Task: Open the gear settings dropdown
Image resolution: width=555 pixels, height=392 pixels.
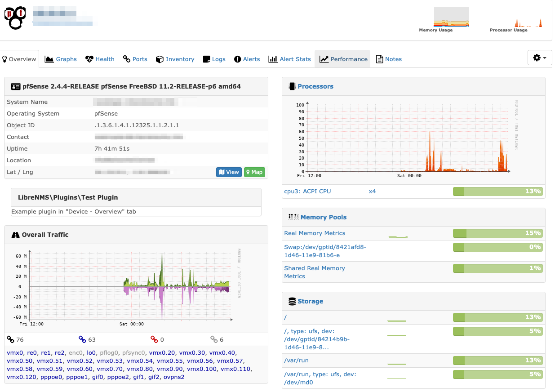Action: pyautogui.click(x=539, y=58)
